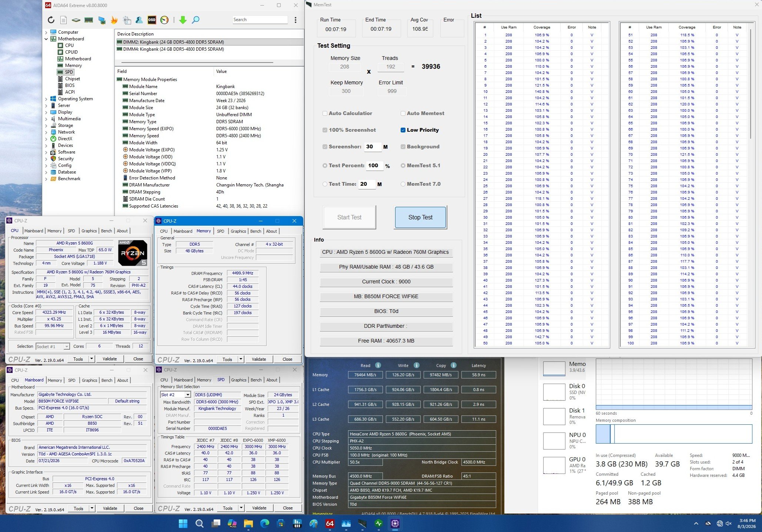Click the CPU chip icon in AIDA64 toolbar

76,20
